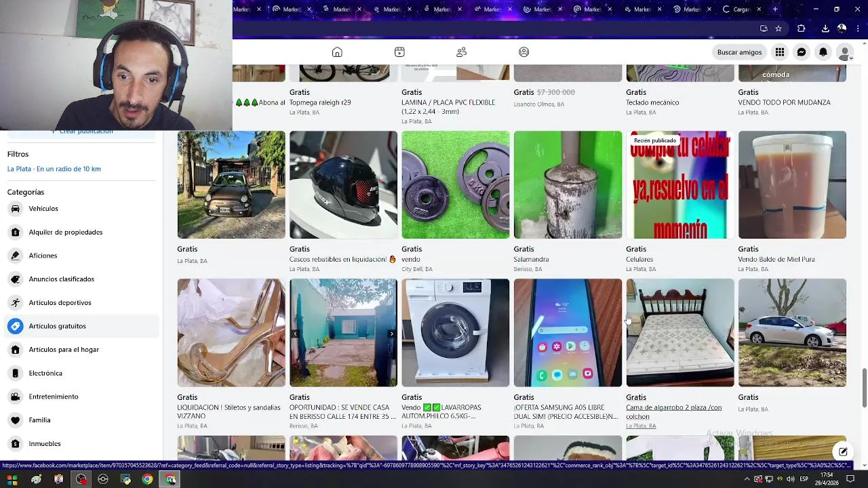Open Chrome extensions puzzle icon

click(x=801, y=28)
